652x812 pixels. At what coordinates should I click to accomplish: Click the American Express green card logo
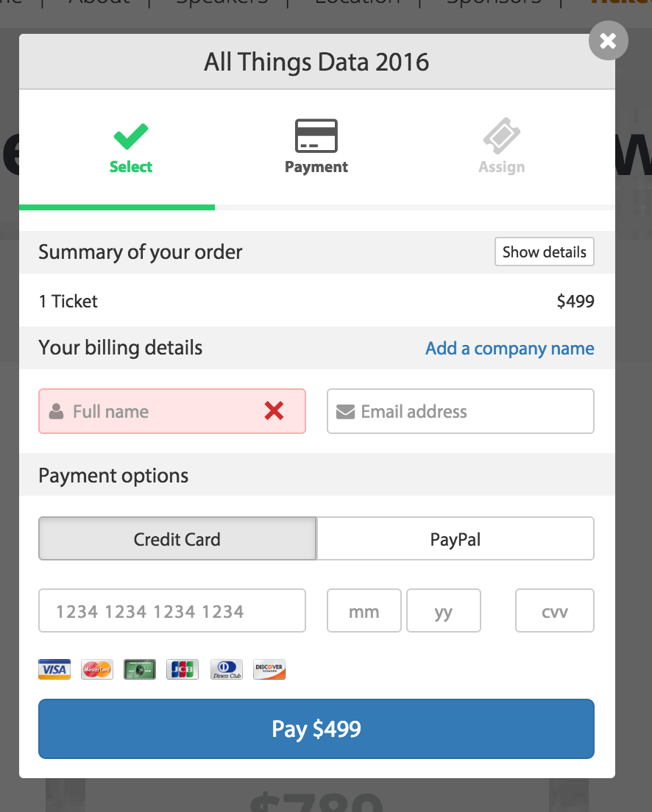(139, 669)
